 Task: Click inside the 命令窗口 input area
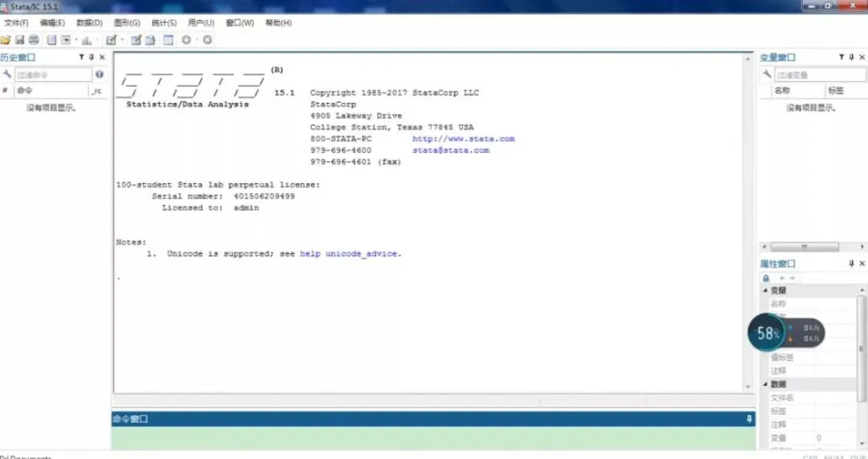(433, 438)
